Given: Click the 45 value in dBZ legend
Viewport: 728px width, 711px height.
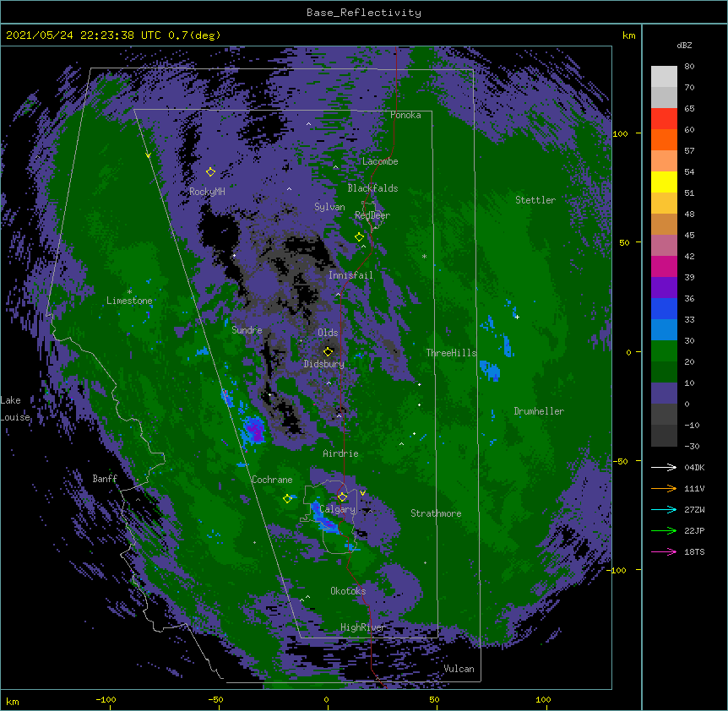Looking at the screenshot, I should point(689,236).
